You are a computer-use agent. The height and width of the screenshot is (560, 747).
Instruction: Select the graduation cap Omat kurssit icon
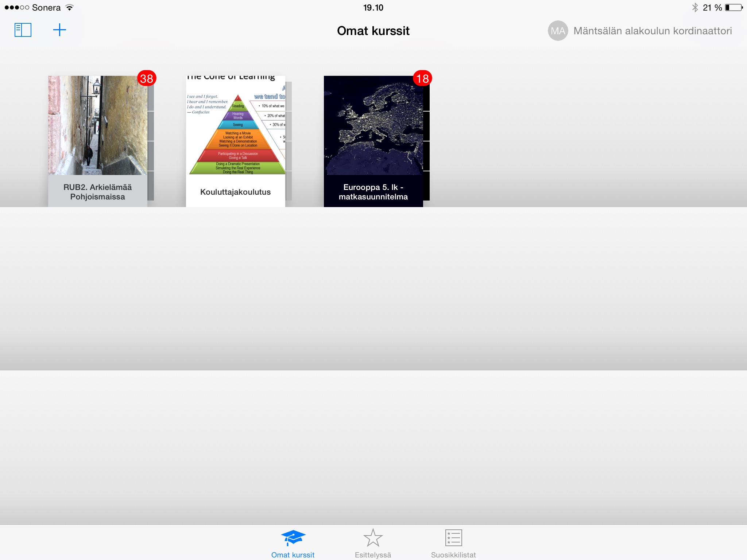[293, 537]
